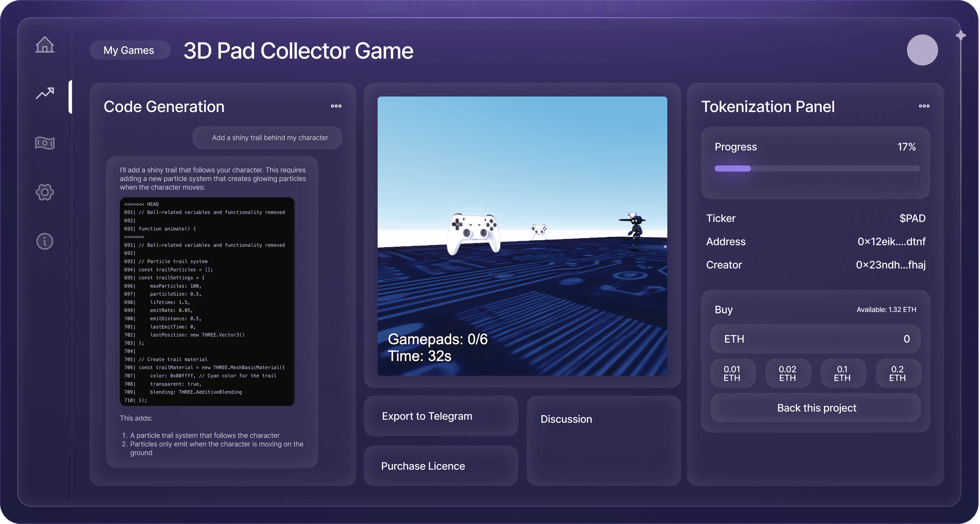Image resolution: width=980 pixels, height=524 pixels.
Task: Click the tokenization progress bar
Action: coord(817,168)
